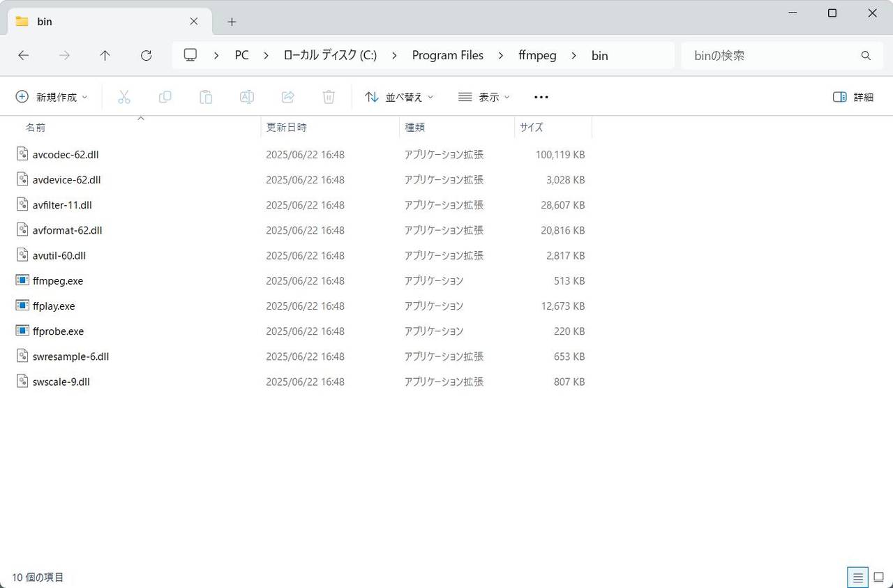Image resolution: width=893 pixels, height=588 pixels.
Task: Click the Rename icon in toolbar
Action: [247, 97]
